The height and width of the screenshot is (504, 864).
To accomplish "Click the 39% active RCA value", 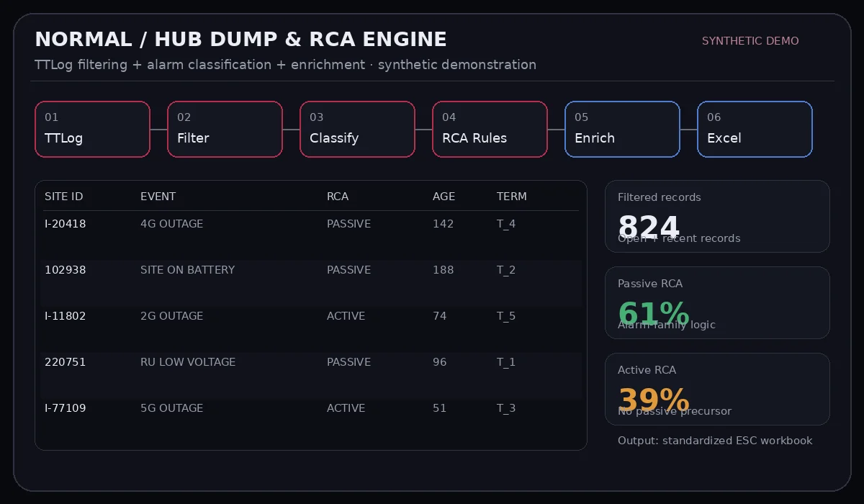I will (x=654, y=400).
